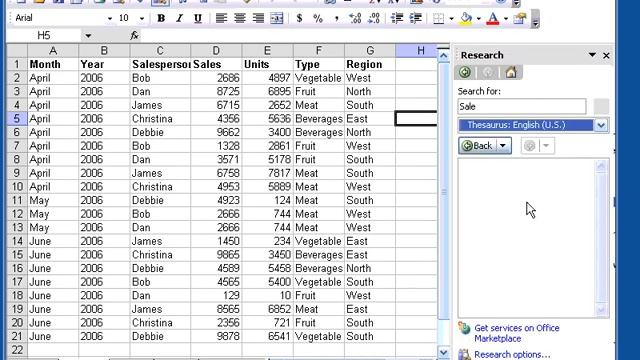
Task: Select units value 6852 in row 19
Action: pyautogui.click(x=268, y=309)
